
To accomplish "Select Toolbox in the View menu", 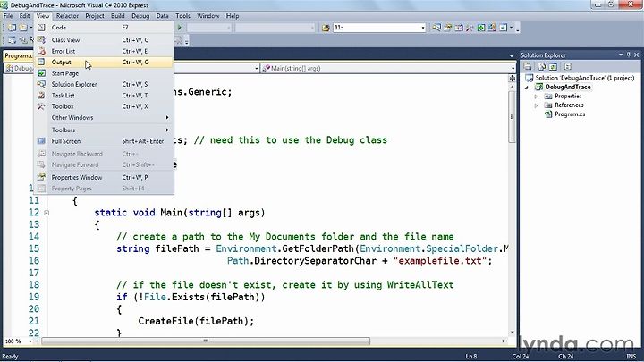I will pos(104,106).
